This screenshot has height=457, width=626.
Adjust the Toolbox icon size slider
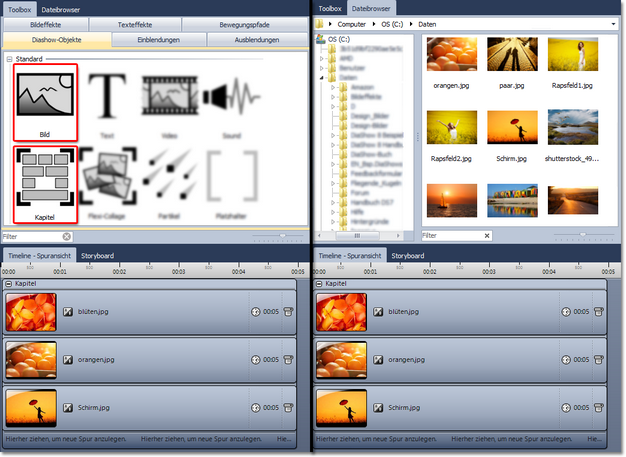(283, 236)
